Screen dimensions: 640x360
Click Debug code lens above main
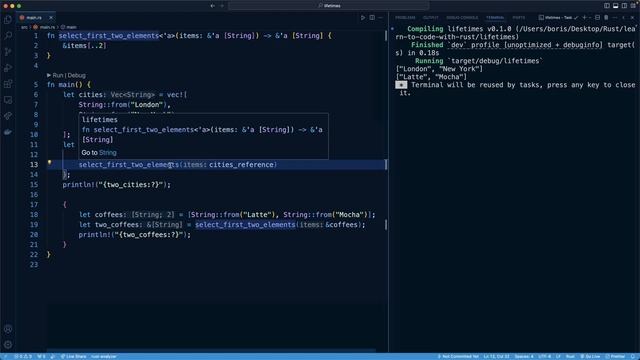click(76, 75)
